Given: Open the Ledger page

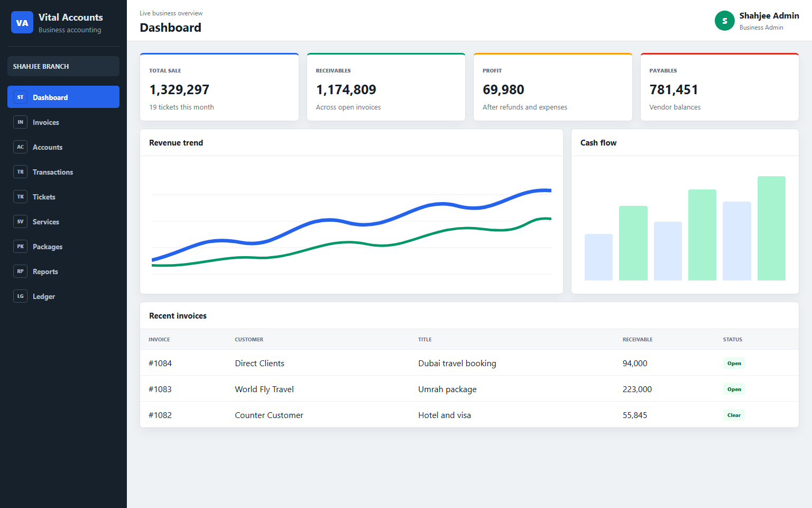Looking at the screenshot, I should [63, 296].
